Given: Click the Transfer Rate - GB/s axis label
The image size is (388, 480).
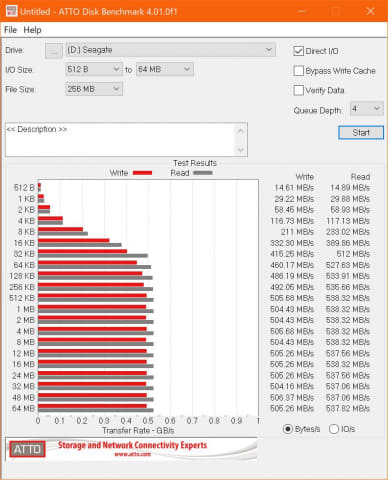Looking at the screenshot, I should (138, 431).
